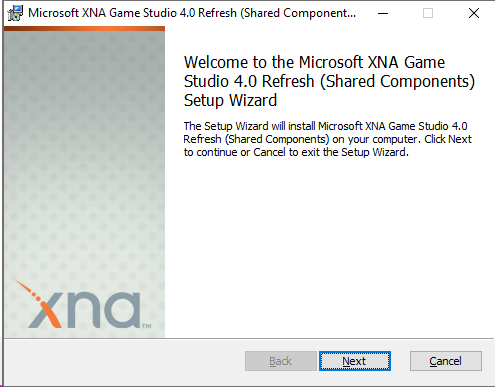
Task: Click the setup description paragraph text
Action: tap(328, 139)
